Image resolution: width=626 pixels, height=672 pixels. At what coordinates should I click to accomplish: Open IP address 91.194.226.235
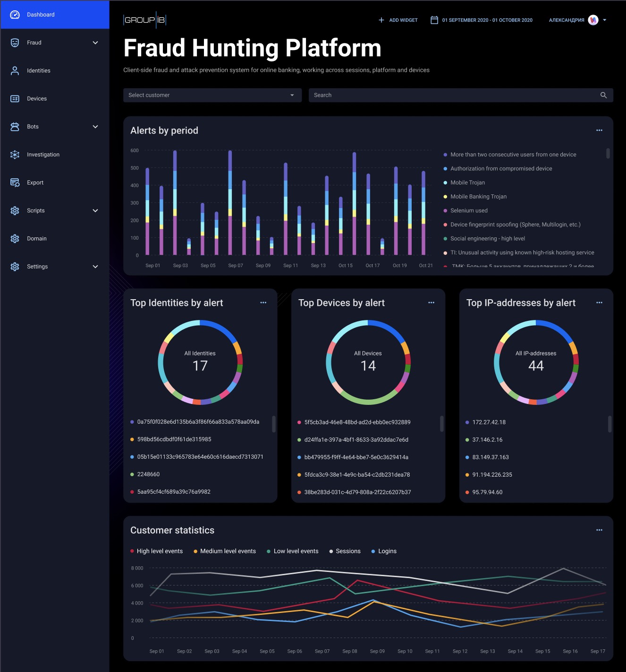[492, 475]
